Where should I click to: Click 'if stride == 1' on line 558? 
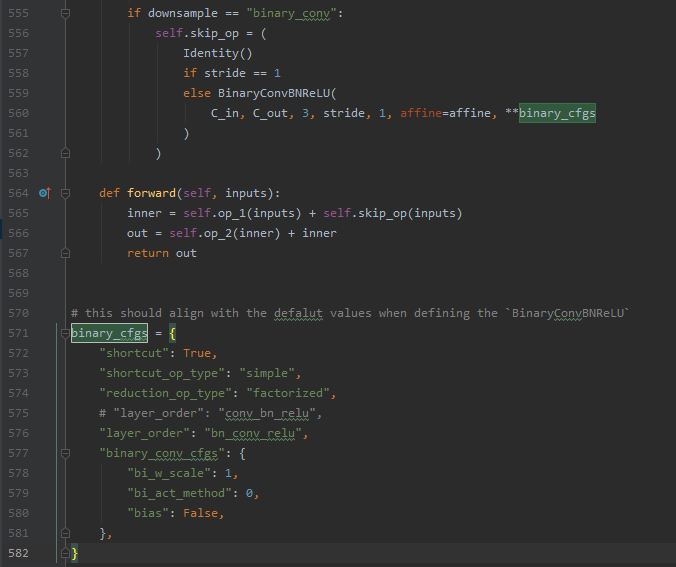coord(232,73)
